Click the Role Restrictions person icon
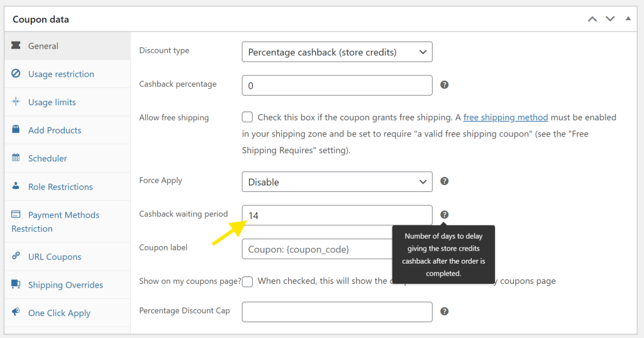Viewport: 644px width, 338px height. (16, 186)
